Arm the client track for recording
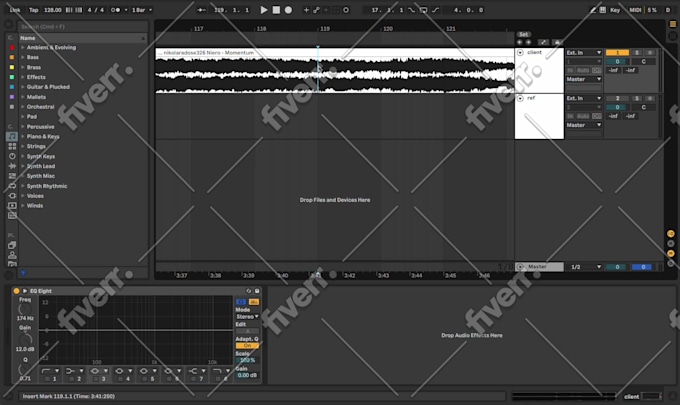 (650, 52)
